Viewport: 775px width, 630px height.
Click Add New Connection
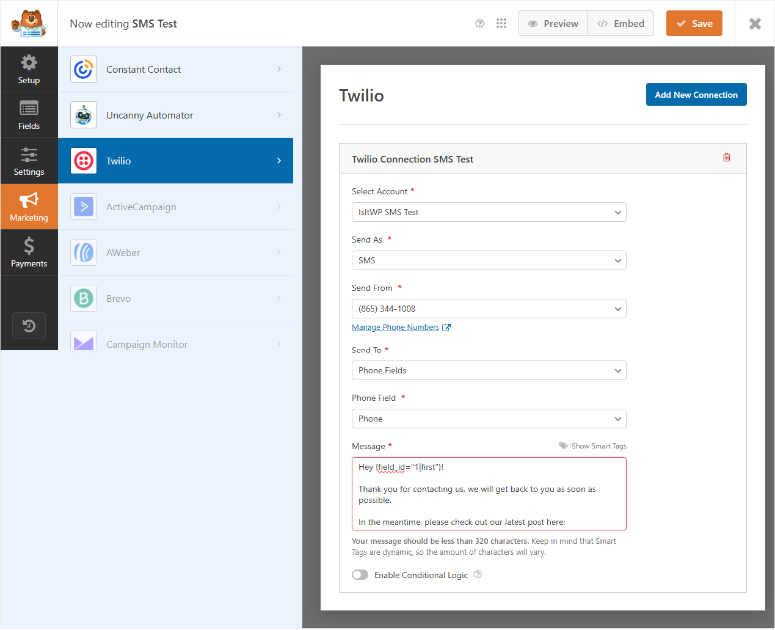tap(696, 95)
